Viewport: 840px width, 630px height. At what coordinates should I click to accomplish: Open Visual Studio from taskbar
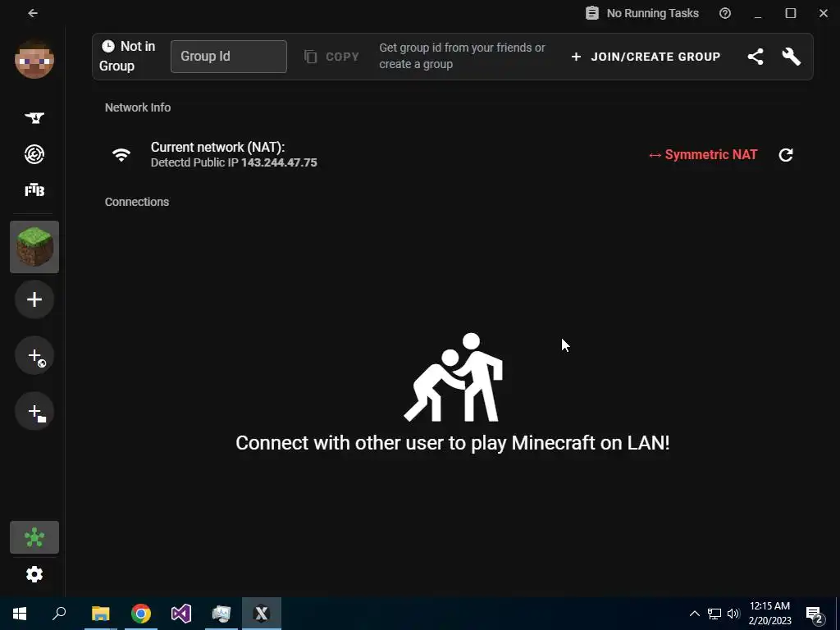point(181,614)
